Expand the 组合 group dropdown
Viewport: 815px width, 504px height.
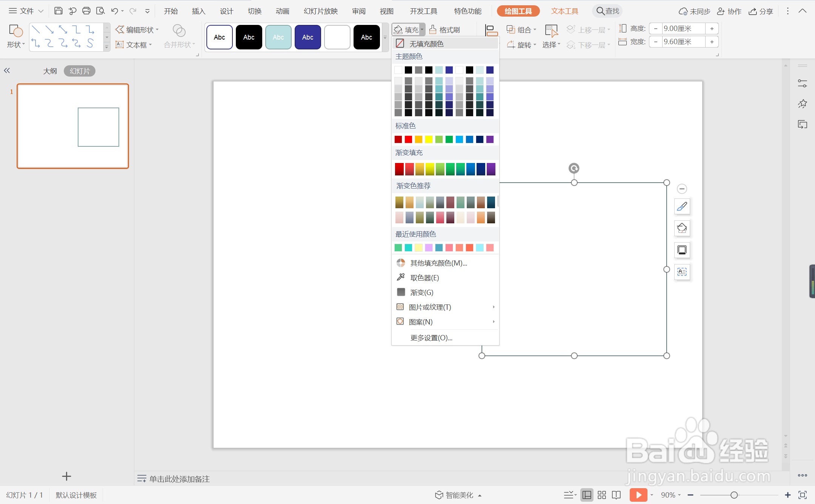(535, 29)
